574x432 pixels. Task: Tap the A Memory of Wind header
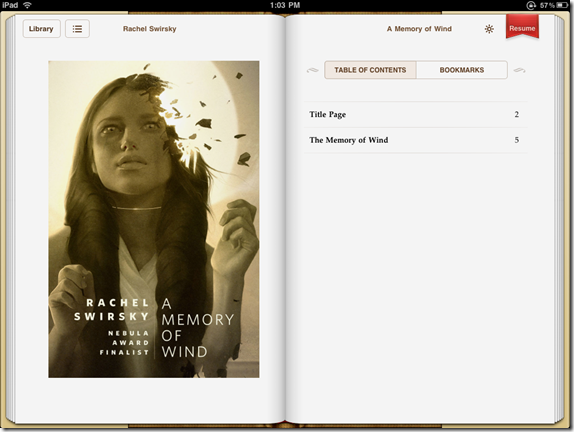coord(419,29)
